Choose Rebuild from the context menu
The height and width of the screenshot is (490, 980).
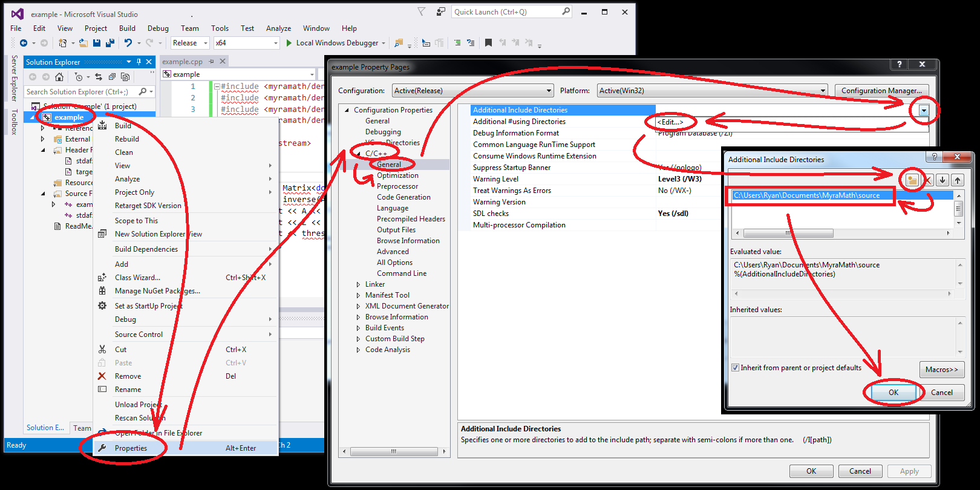tap(127, 139)
